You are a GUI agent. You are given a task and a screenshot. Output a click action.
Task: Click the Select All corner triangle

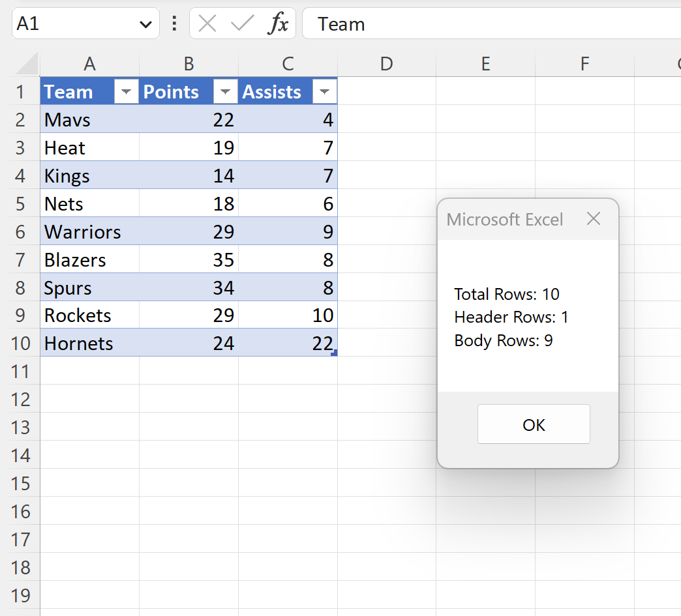point(27,64)
